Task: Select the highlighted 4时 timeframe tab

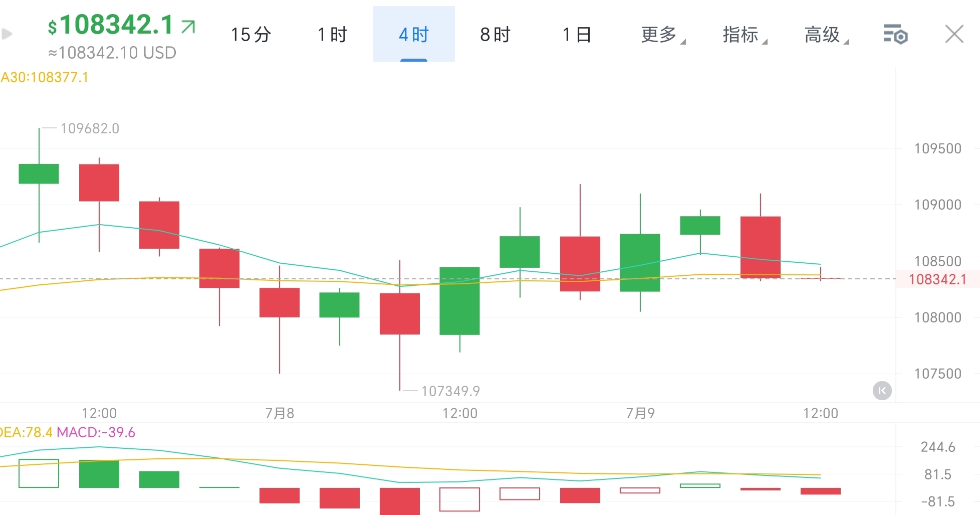Action: pos(413,34)
